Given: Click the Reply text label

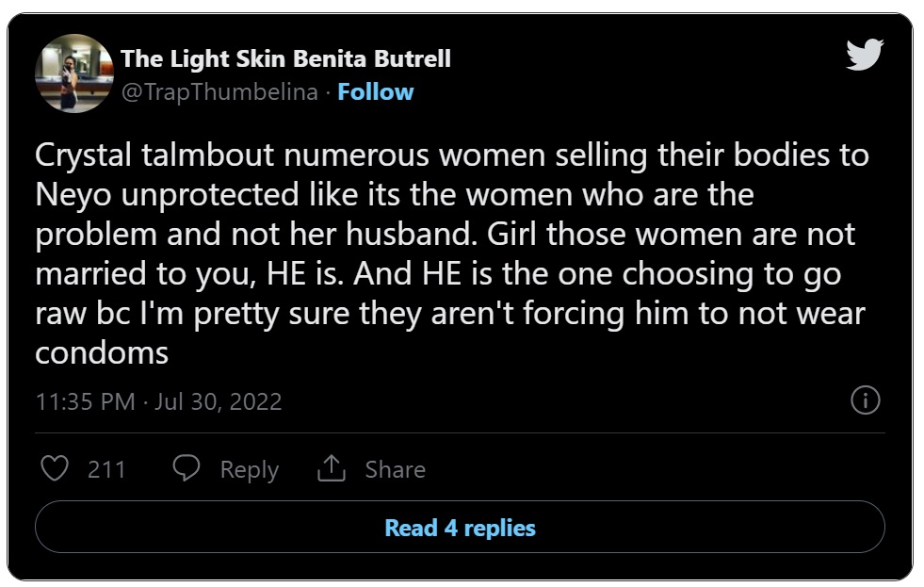Looking at the screenshot, I should point(250,470).
